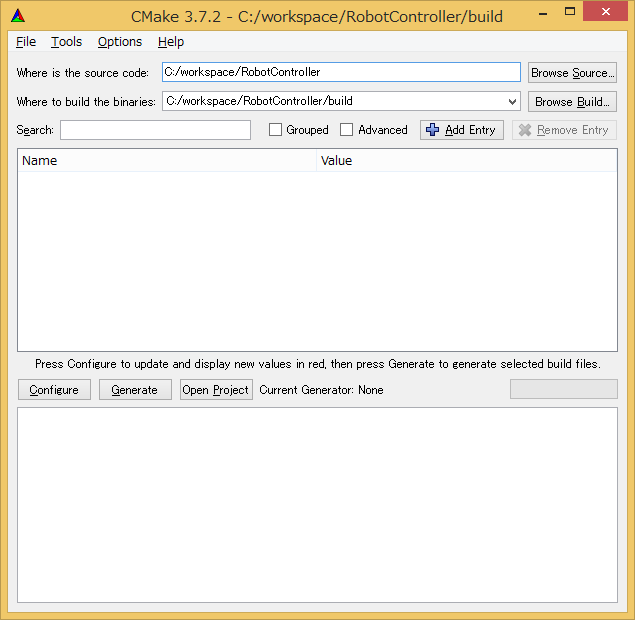
Task: Click the Browse Source button
Action: click(572, 73)
